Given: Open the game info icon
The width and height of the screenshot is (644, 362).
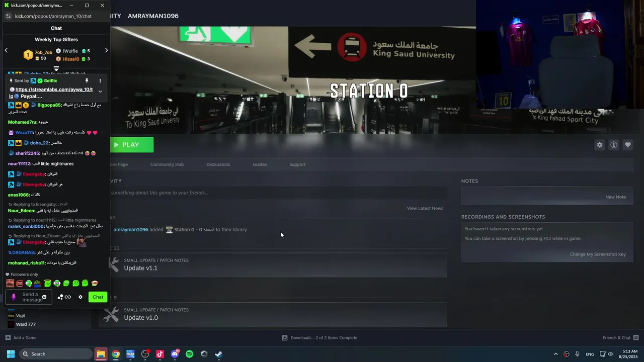Looking at the screenshot, I should pyautogui.click(x=614, y=145).
